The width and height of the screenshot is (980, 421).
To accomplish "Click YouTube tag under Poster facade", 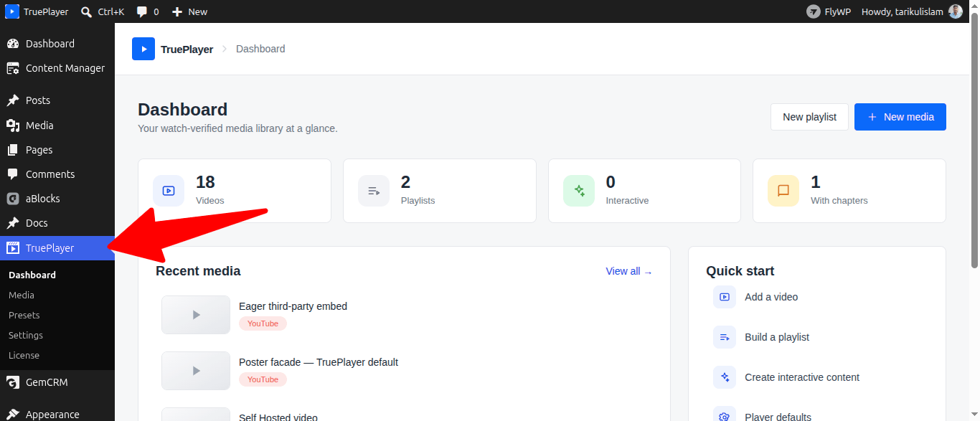I will click(x=263, y=379).
